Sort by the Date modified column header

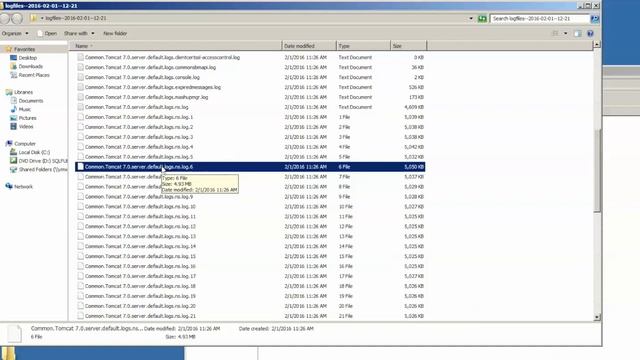(x=309, y=46)
